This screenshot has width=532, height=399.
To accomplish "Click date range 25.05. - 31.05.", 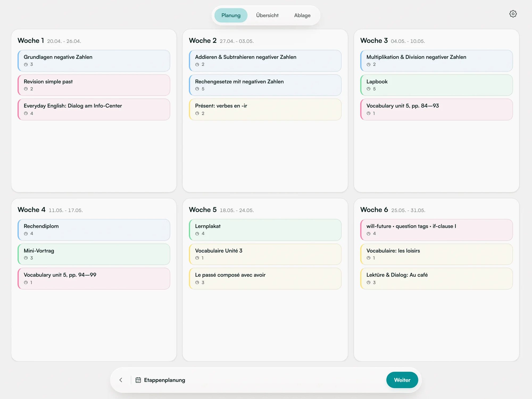I will click(408, 210).
